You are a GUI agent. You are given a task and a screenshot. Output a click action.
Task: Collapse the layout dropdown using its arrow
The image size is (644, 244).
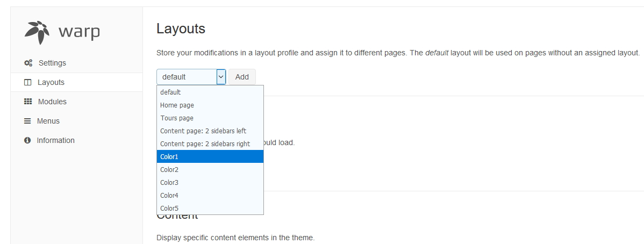click(221, 77)
